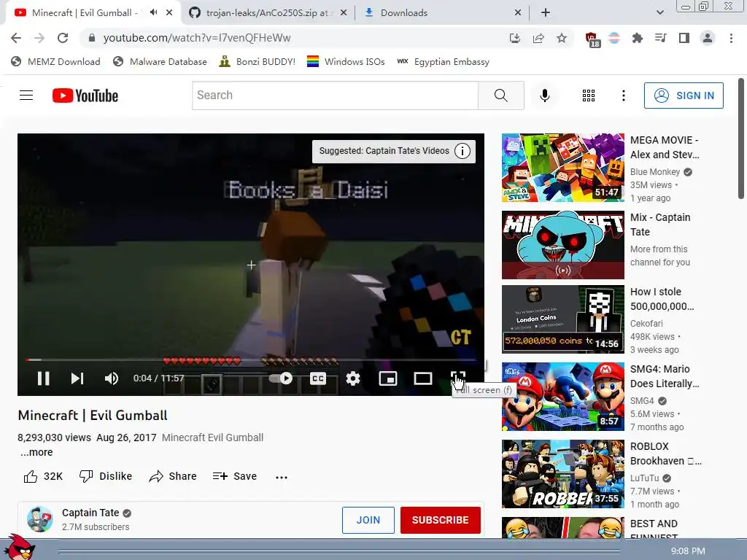Share this page icon in address bar
747x560 pixels.
[x=538, y=38]
